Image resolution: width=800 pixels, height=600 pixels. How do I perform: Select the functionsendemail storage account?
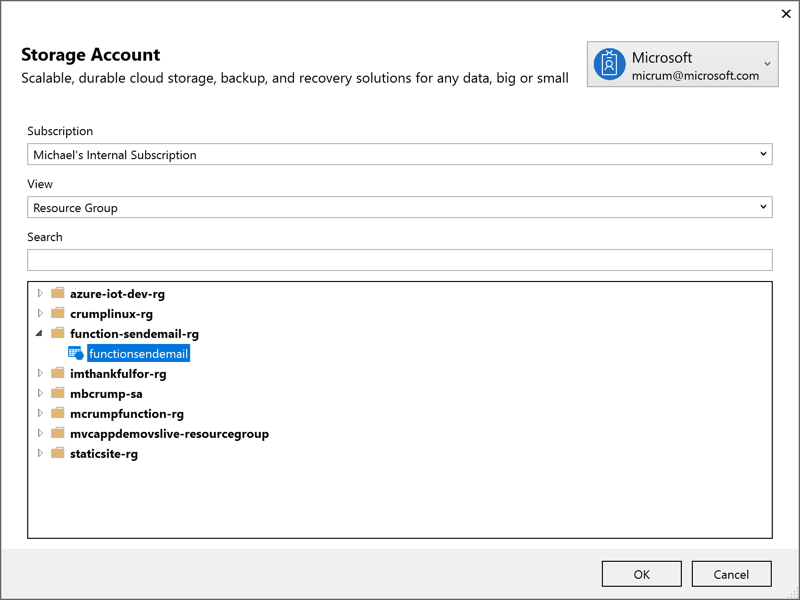point(138,354)
